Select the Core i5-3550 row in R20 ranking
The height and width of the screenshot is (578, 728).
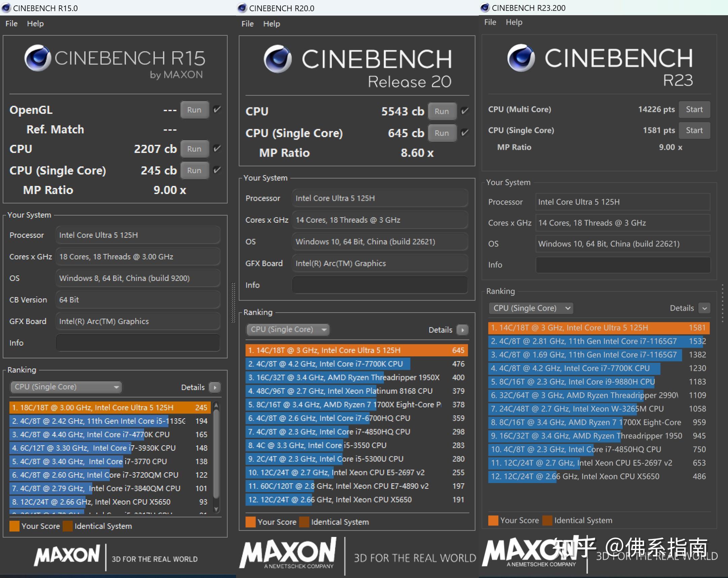(x=357, y=445)
